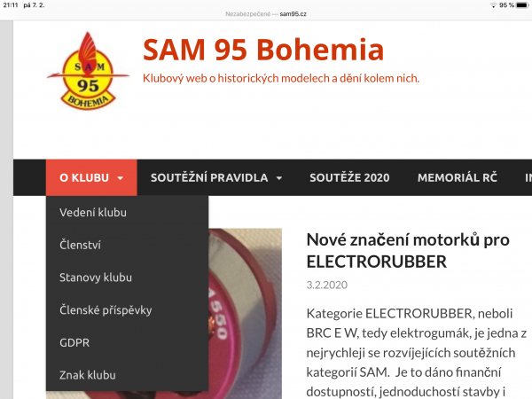Tap the Wi-Fi status icon

(x=493, y=5)
